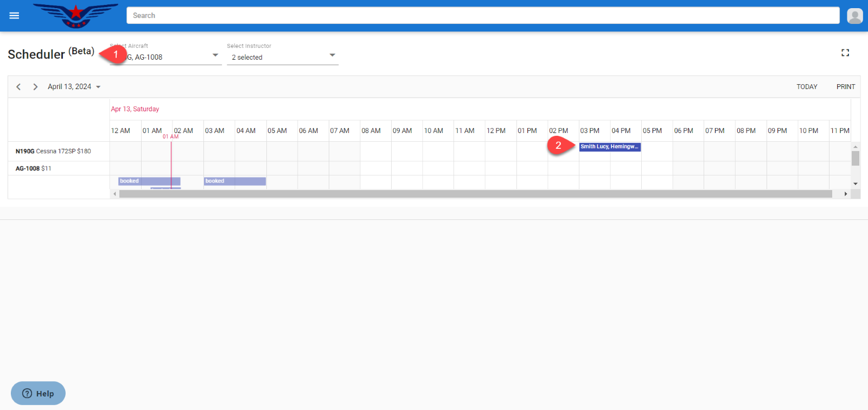The width and height of the screenshot is (868, 410).
Task: Toggle fullscreen scheduler view
Action: click(x=845, y=53)
